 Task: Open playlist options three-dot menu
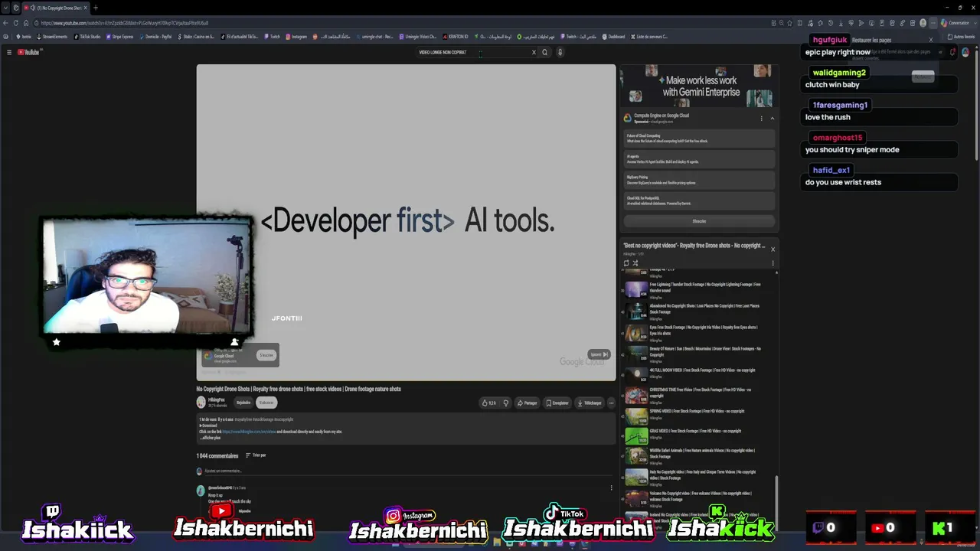click(773, 263)
